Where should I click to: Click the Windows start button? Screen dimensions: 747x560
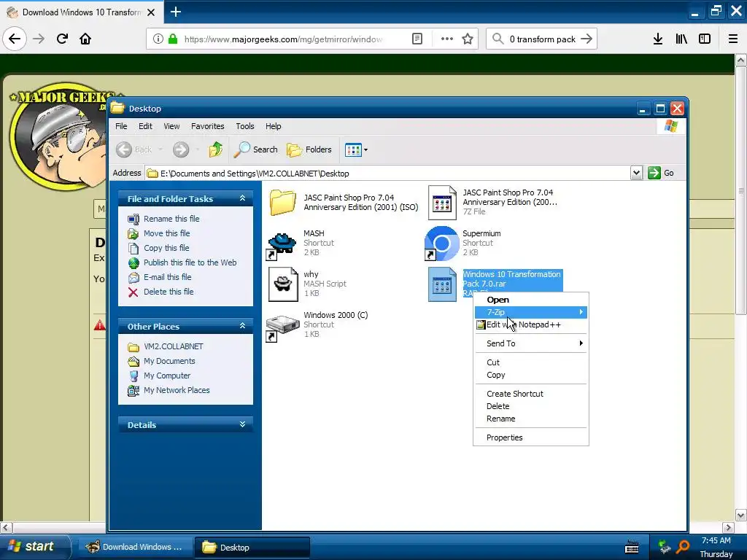[34, 547]
